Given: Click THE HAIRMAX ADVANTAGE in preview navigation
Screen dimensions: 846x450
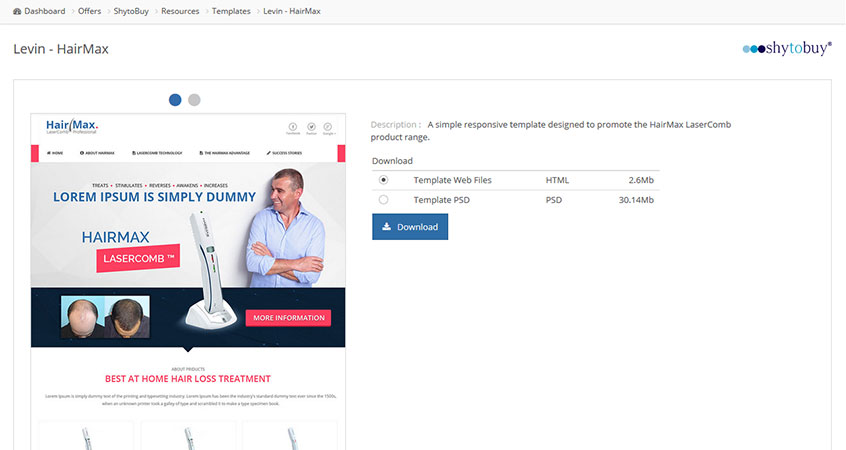Looking at the screenshot, I should click(x=224, y=153).
